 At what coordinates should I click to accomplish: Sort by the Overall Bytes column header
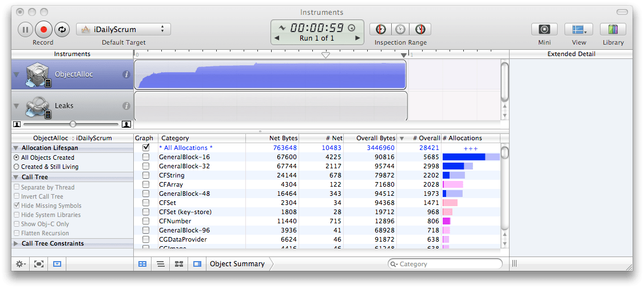[375, 138]
